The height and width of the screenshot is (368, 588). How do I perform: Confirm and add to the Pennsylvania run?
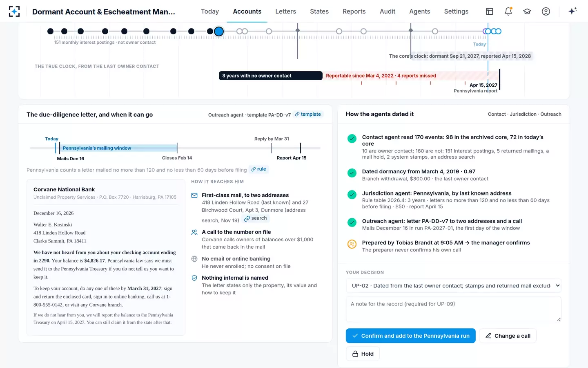click(411, 336)
